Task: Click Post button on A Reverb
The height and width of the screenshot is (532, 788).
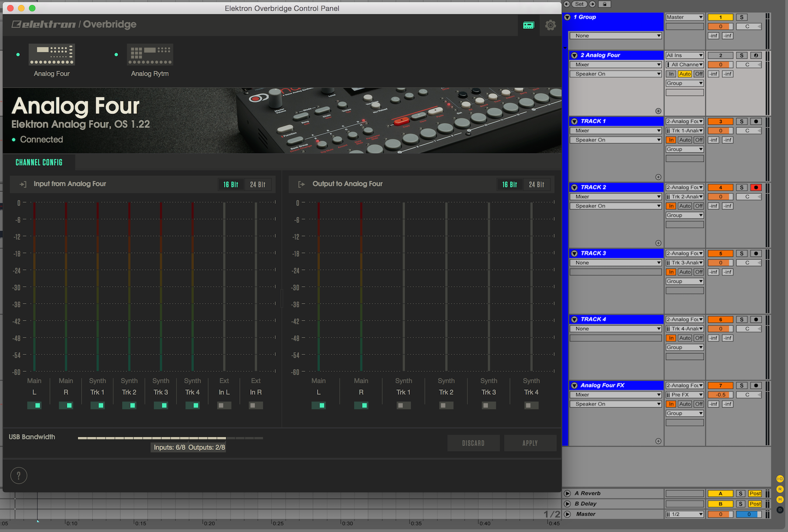Action: coord(755,494)
